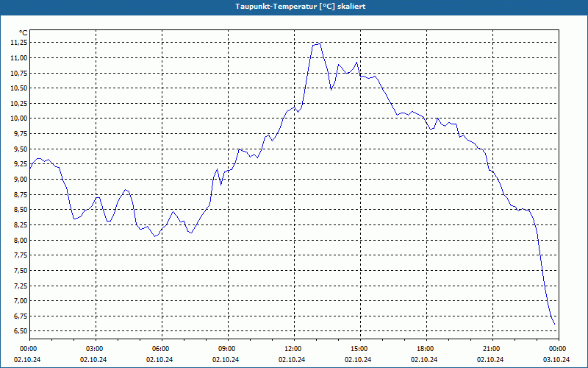This screenshot has height=368, width=588.
Task: Choose the '7,25' y-axis label
Action: (20, 286)
